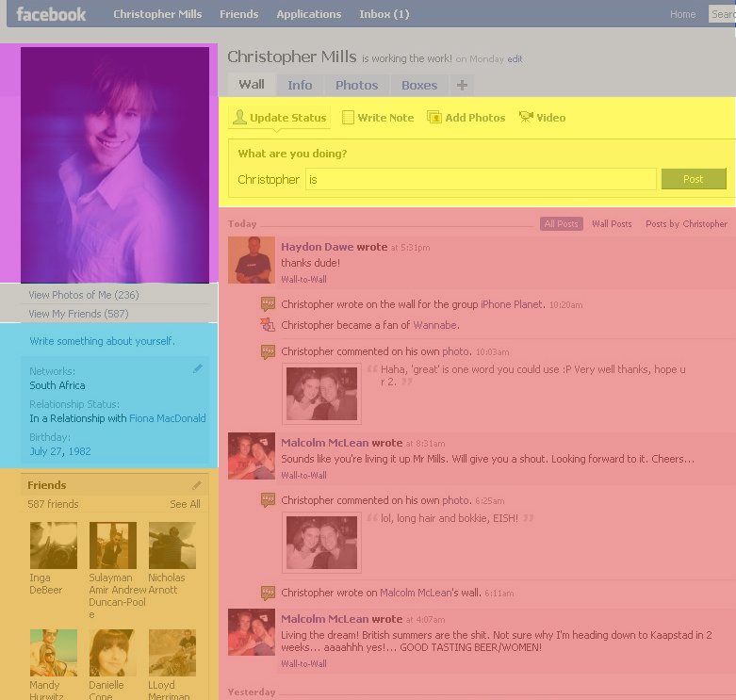Open Inbox (1) messages
This screenshot has height=700, width=736.
pyautogui.click(x=384, y=14)
